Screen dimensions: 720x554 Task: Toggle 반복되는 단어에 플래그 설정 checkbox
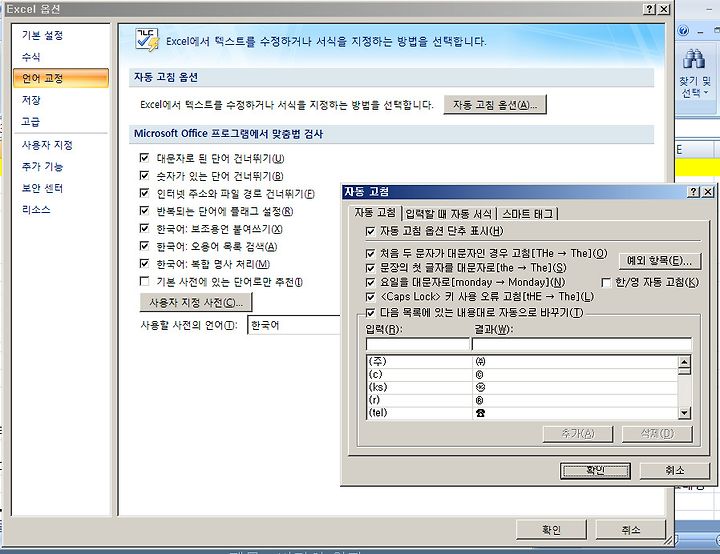pyautogui.click(x=144, y=211)
